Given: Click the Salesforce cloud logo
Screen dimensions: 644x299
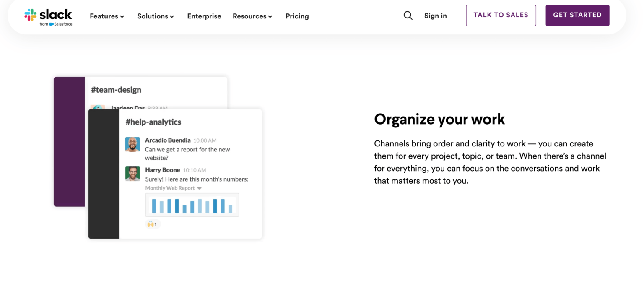Looking at the screenshot, I should [51, 24].
